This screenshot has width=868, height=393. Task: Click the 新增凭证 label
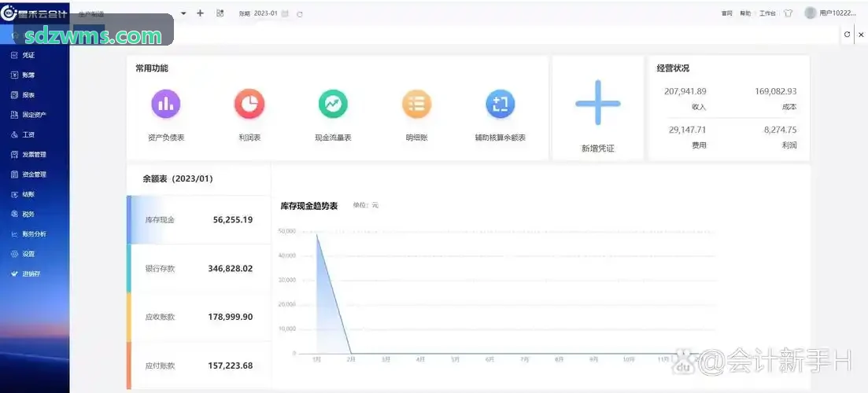(598, 149)
